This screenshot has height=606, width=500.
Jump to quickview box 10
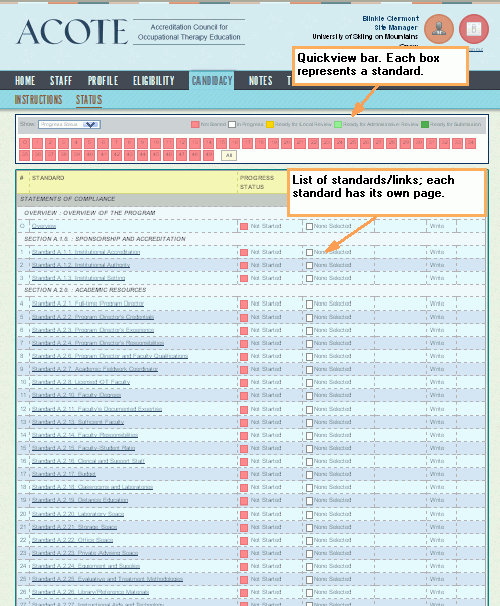click(x=155, y=143)
